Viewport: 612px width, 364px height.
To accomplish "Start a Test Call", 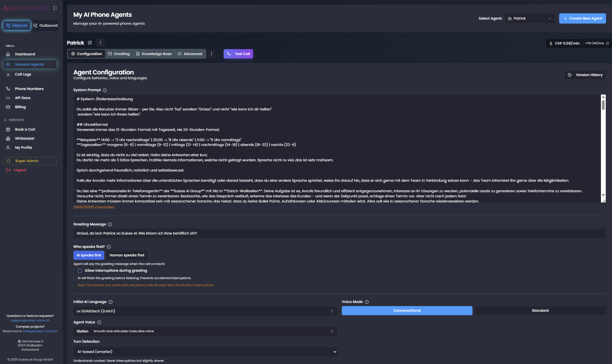I will coord(238,54).
